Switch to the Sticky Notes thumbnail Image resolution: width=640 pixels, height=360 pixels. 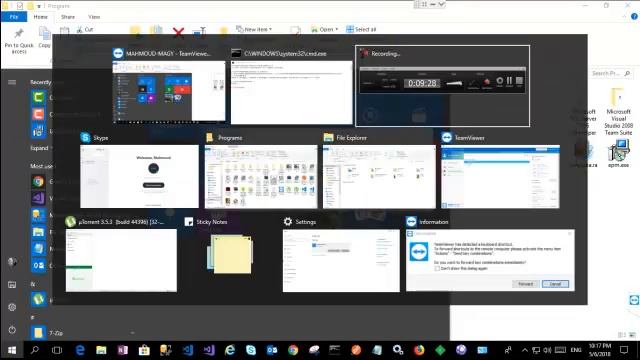(230, 254)
